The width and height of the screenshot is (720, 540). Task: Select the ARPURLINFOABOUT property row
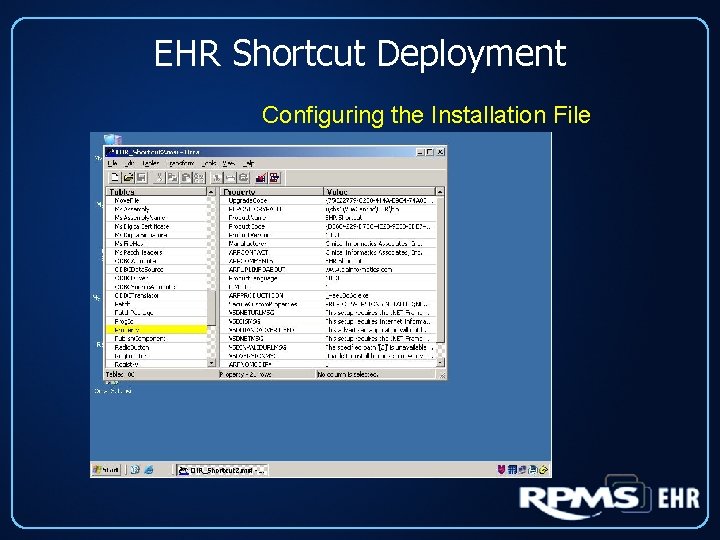[328, 270]
